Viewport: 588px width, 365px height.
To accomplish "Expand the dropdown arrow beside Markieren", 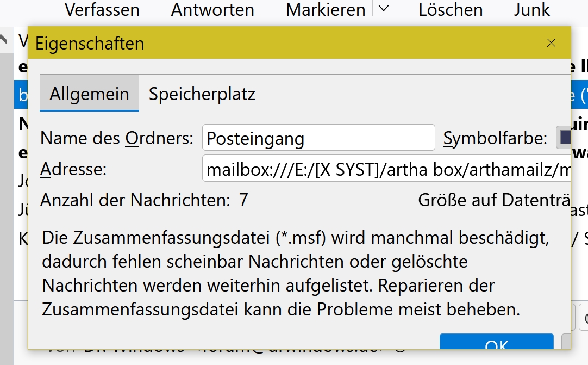I will point(384,9).
